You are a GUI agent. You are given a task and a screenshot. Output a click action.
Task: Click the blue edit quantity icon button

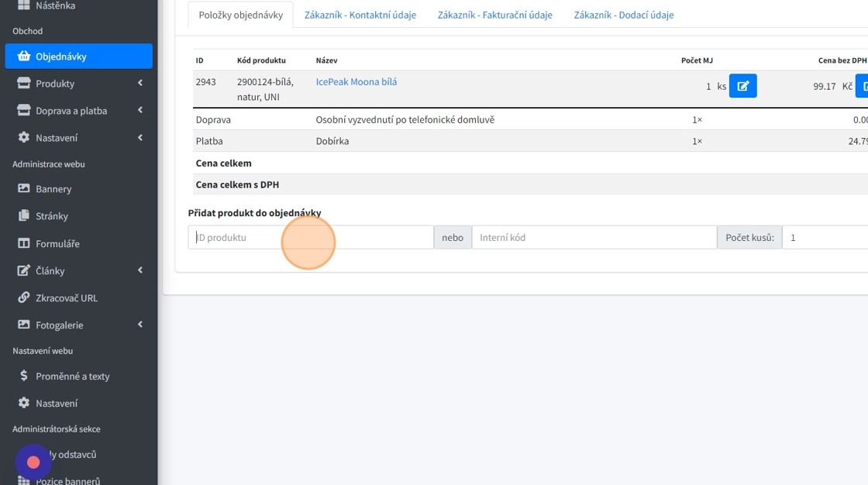tap(742, 86)
